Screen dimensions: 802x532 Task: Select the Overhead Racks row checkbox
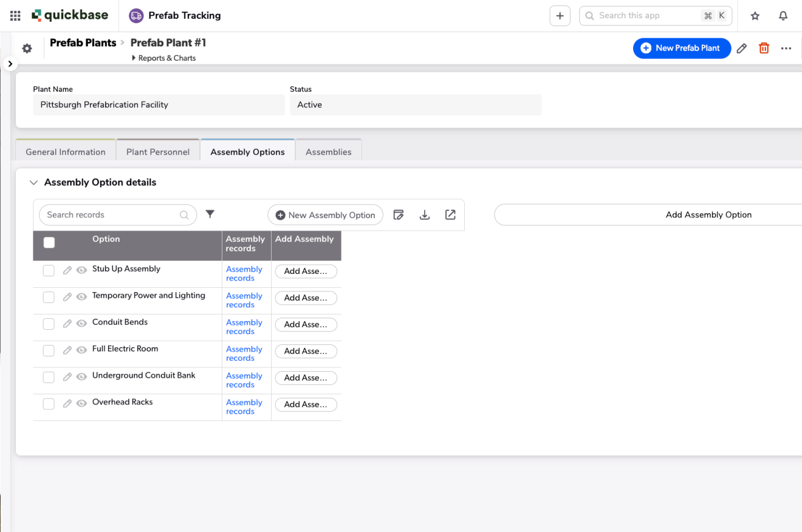click(49, 404)
